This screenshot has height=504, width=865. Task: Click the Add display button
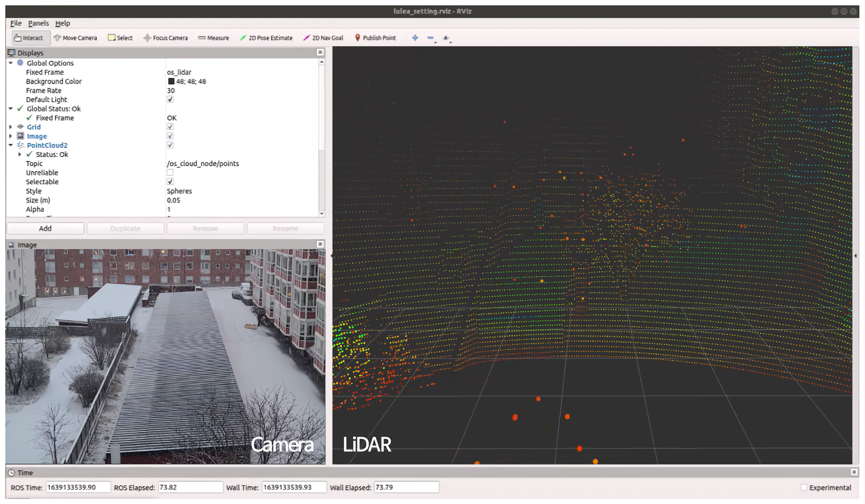coord(45,229)
